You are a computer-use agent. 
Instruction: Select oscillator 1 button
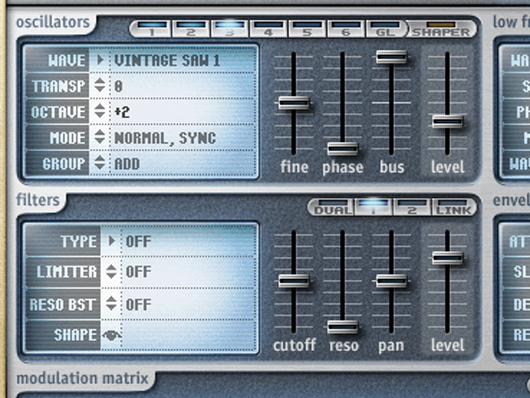[x=151, y=29]
